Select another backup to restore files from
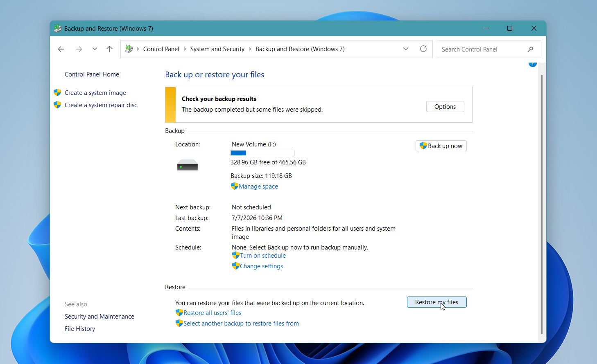Viewport: 597px width, 364px height. click(241, 324)
